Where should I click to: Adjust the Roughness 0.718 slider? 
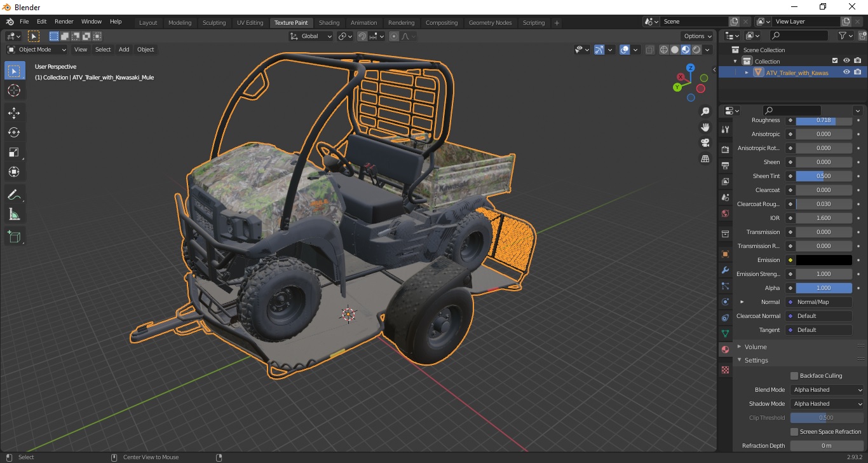tap(824, 120)
